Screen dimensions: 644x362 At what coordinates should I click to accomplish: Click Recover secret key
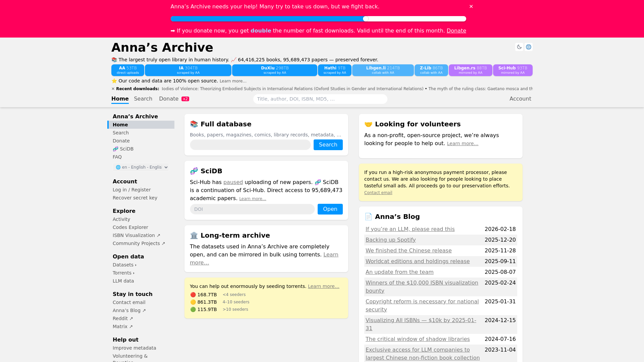pos(135,198)
